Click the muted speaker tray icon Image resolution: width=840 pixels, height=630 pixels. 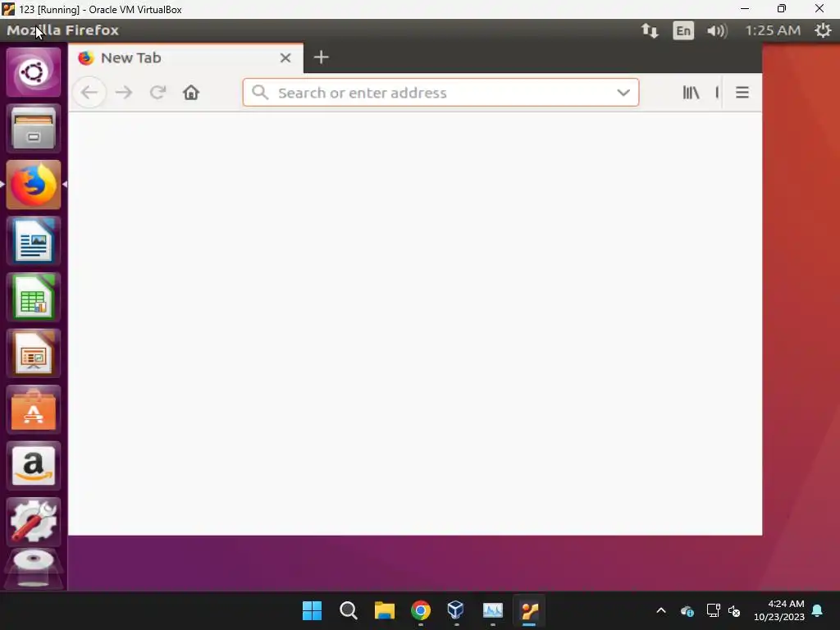point(734,610)
